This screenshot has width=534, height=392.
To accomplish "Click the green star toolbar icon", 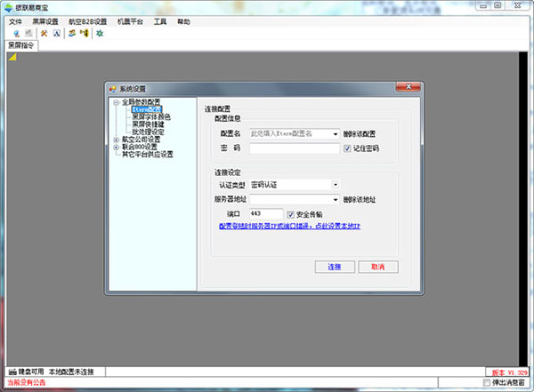I will (x=99, y=33).
